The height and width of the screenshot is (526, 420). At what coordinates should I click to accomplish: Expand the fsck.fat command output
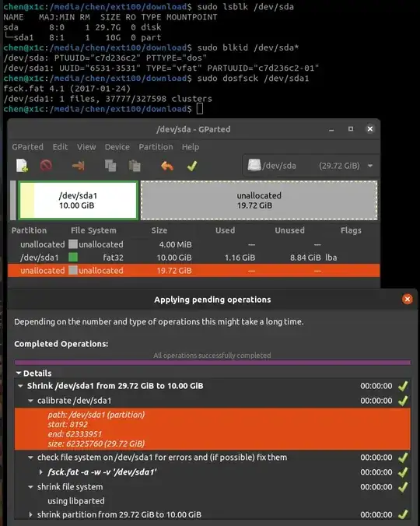tap(41, 472)
